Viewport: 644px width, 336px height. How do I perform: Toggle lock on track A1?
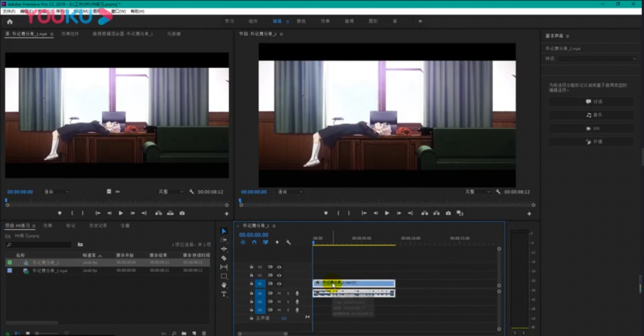click(252, 293)
